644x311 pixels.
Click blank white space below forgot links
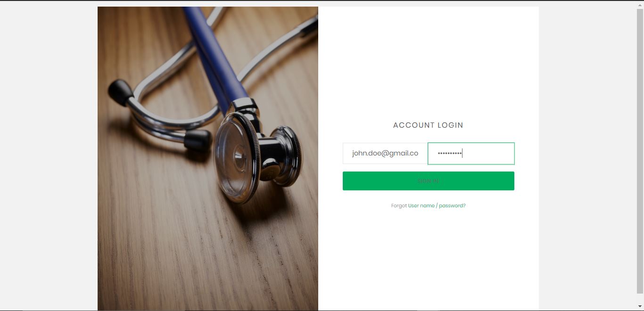pos(428,259)
